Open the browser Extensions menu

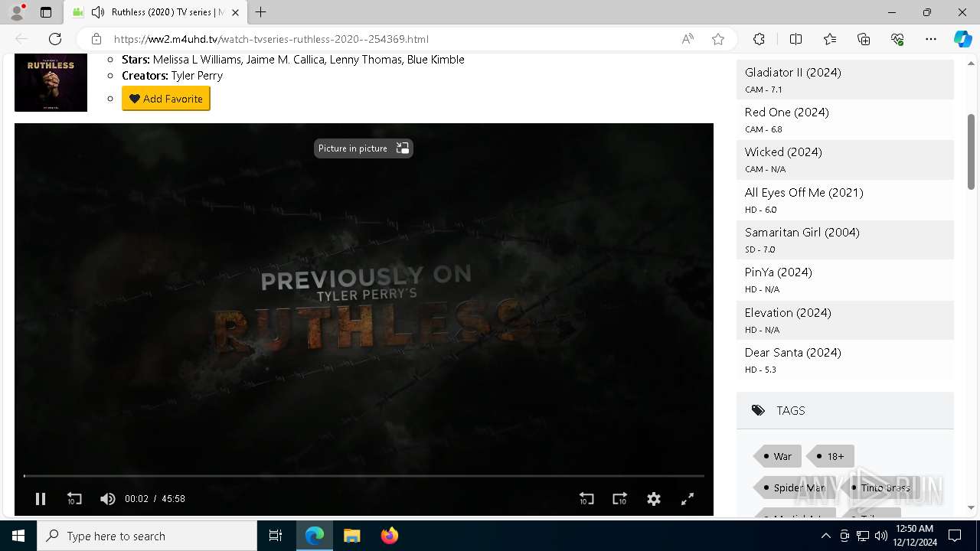pos(759,39)
